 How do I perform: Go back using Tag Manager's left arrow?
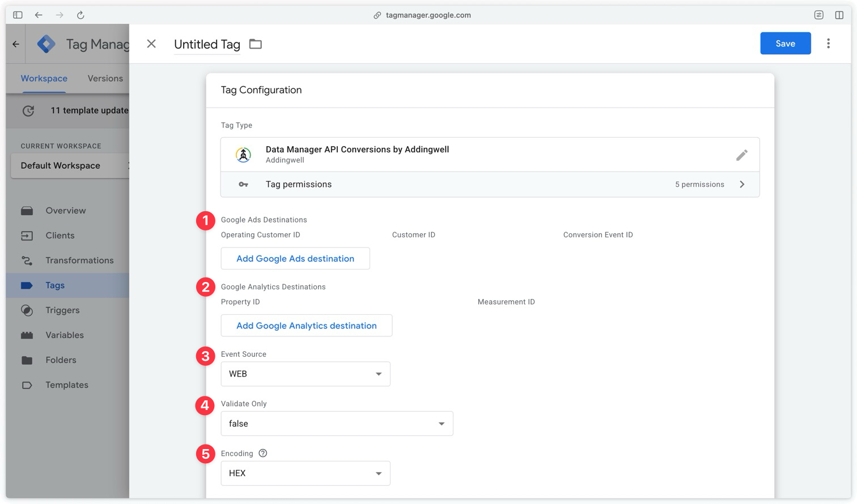(x=16, y=44)
